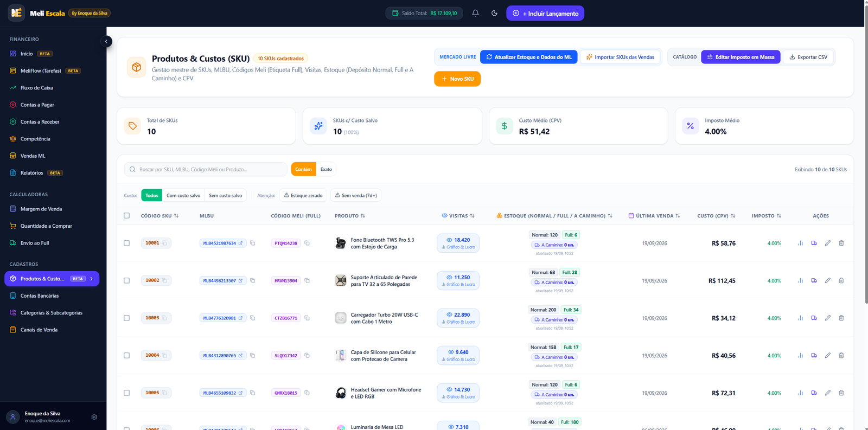Expand Produtos & Custos sidebar chevron
The image size is (868, 430).
coord(92,279)
